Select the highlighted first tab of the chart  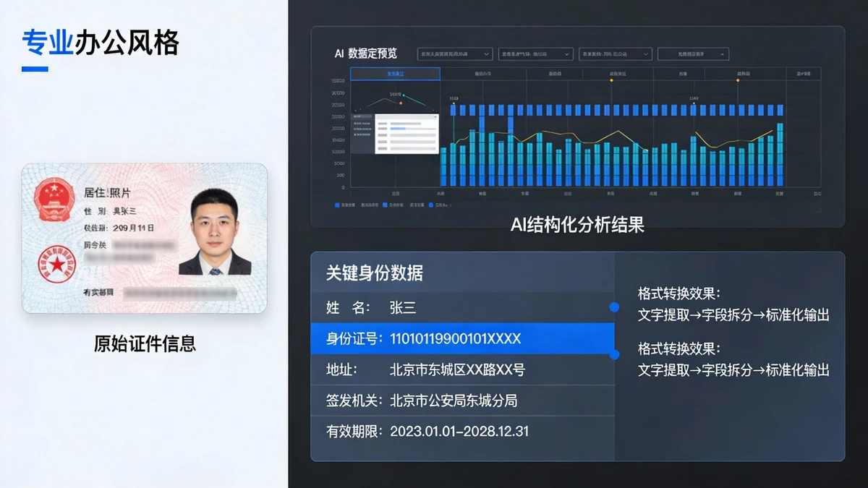pos(395,74)
